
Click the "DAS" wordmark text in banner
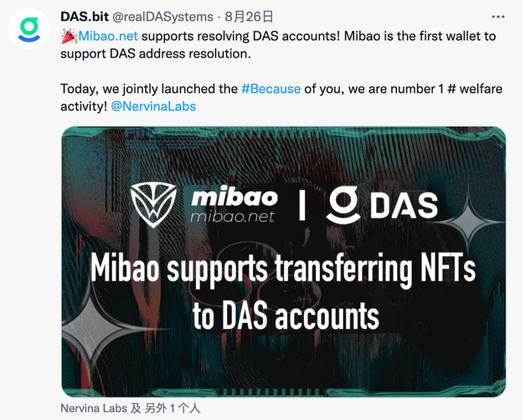404,206
